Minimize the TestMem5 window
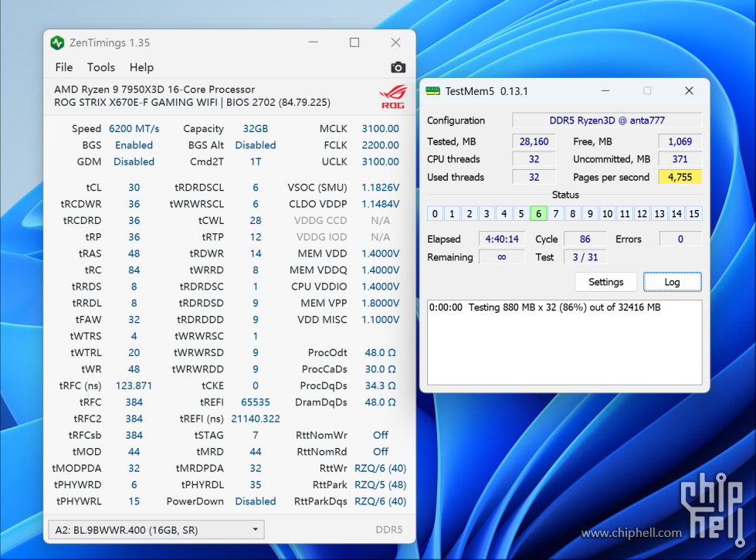Image resolution: width=756 pixels, height=560 pixels. point(605,90)
